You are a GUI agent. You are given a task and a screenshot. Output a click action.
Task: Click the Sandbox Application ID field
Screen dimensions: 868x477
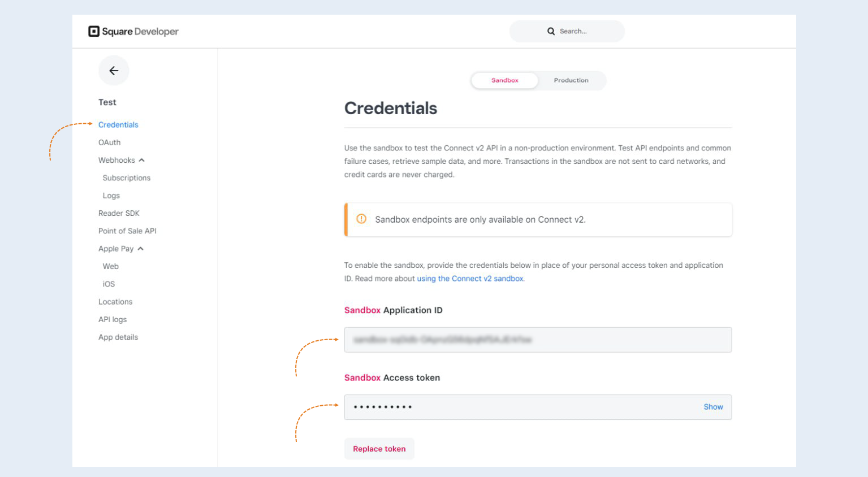pos(538,340)
